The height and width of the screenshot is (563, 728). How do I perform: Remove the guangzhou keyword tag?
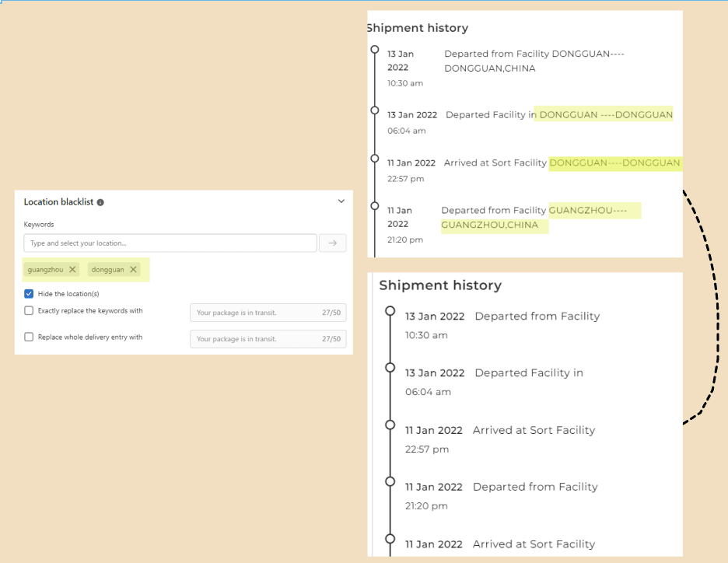pyautogui.click(x=72, y=270)
